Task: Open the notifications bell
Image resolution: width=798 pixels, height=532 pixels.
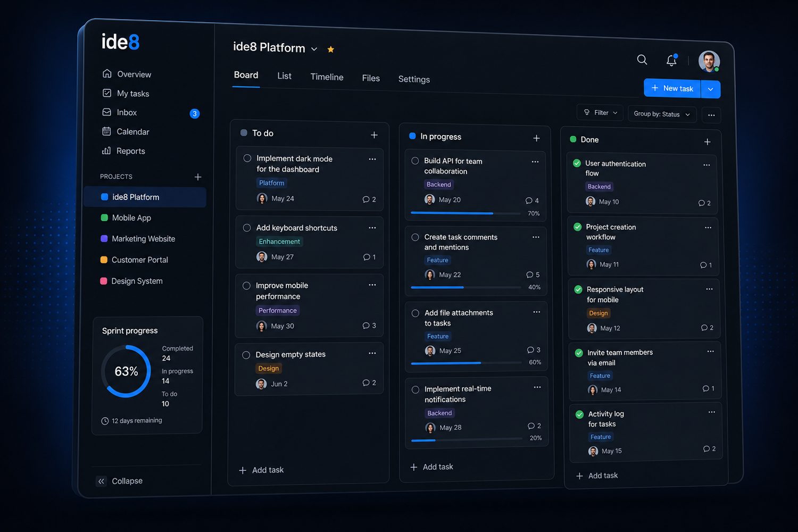Action: coord(671,60)
